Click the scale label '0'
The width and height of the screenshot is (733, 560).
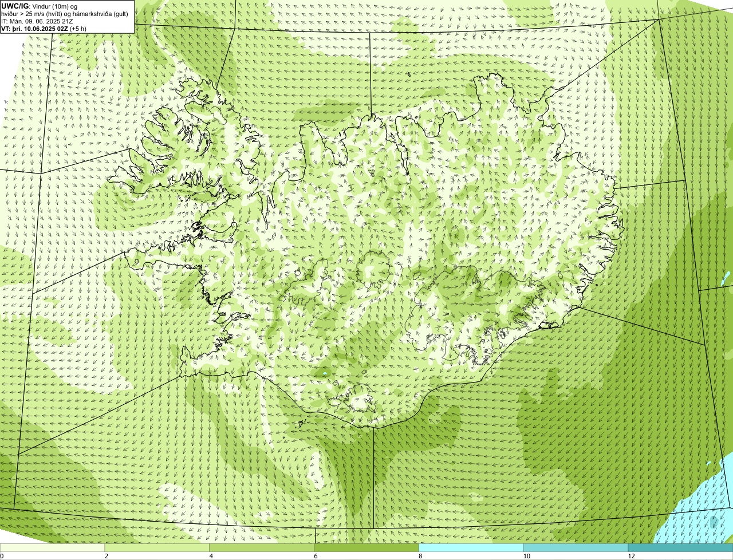2,556
